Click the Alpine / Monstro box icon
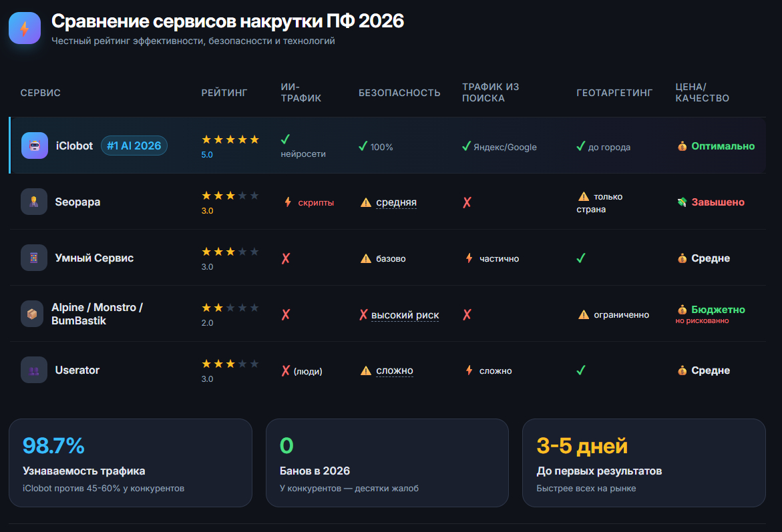This screenshot has width=782, height=532. 31,314
